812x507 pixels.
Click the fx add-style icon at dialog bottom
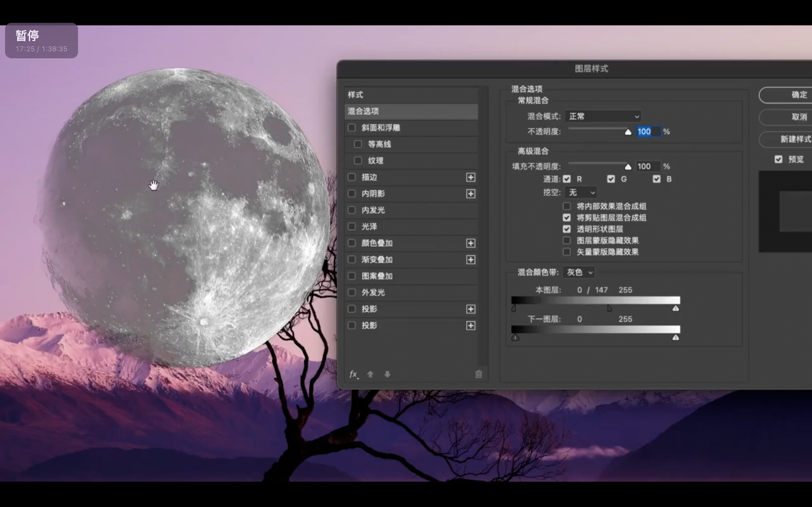(x=353, y=374)
